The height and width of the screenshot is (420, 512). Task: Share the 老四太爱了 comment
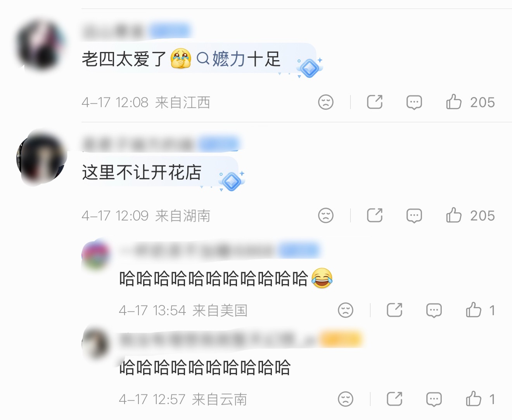tap(375, 102)
